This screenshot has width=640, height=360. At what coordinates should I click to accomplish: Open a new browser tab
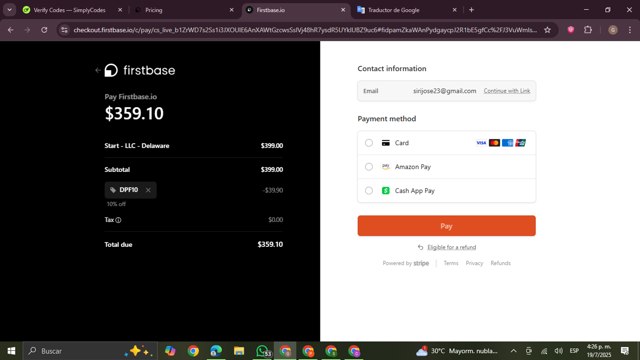[471, 10]
